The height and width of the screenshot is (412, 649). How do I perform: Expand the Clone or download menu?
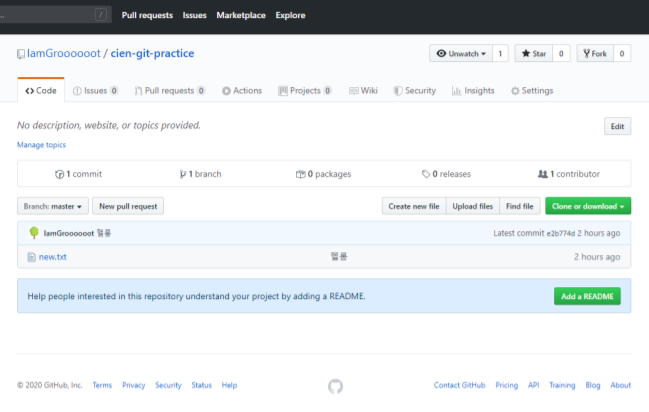coord(588,206)
